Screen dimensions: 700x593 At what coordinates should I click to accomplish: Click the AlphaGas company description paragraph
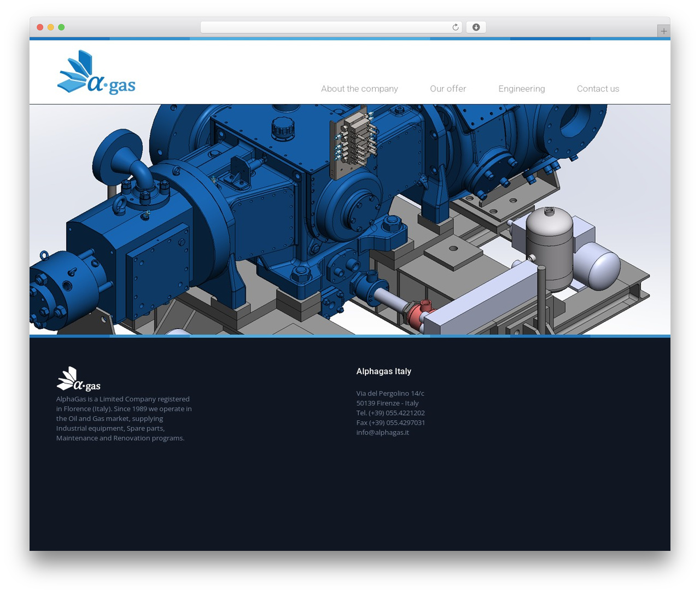point(124,418)
